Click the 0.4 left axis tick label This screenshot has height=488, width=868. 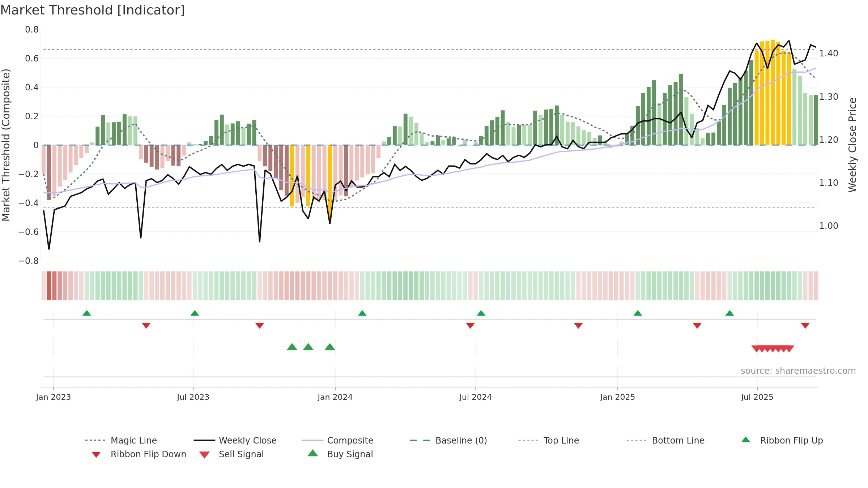[x=32, y=87]
